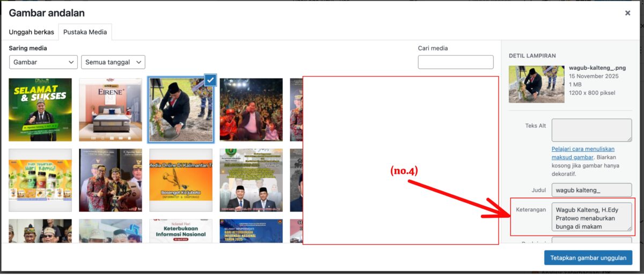Click the Cari media search field
This screenshot has width=644, height=279.
(x=455, y=62)
